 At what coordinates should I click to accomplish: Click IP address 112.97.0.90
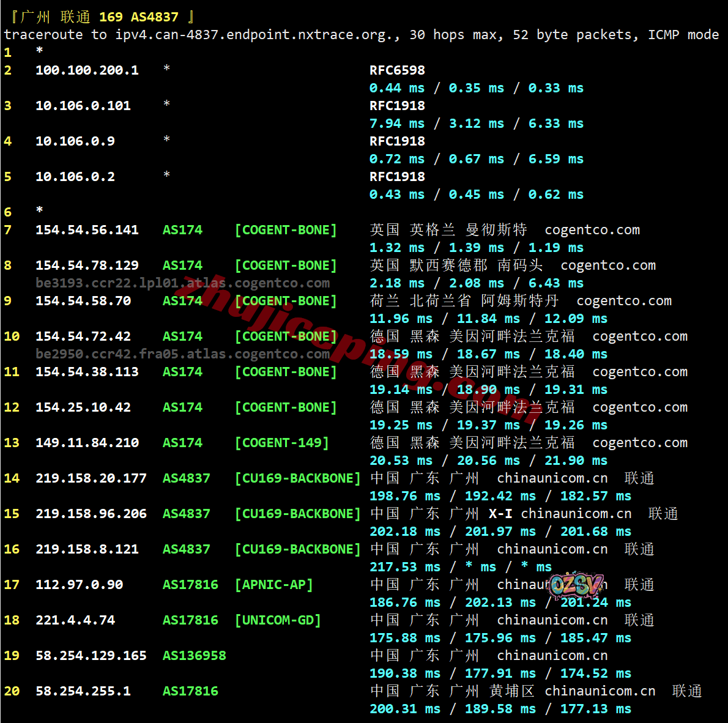tap(79, 585)
